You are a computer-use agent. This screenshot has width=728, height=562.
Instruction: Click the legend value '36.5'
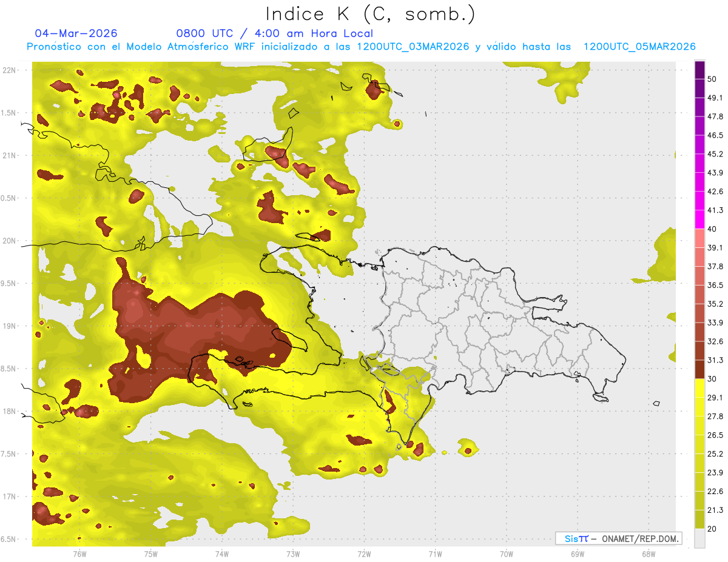tap(715, 286)
